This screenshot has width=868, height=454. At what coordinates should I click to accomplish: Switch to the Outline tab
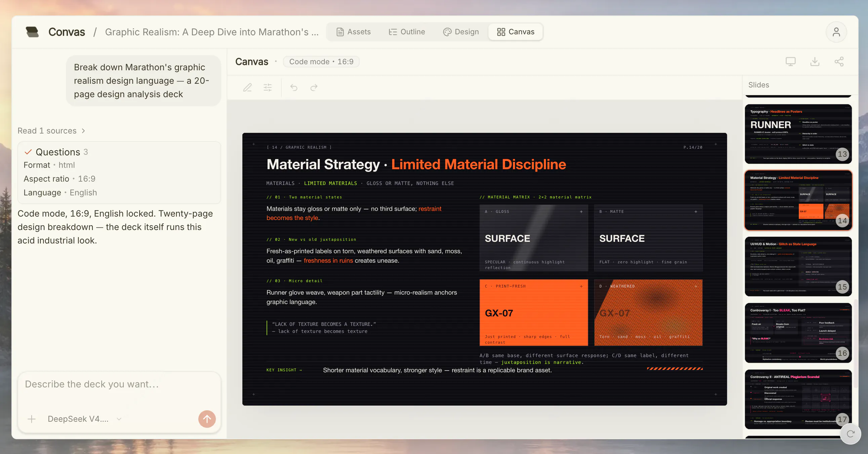407,32
